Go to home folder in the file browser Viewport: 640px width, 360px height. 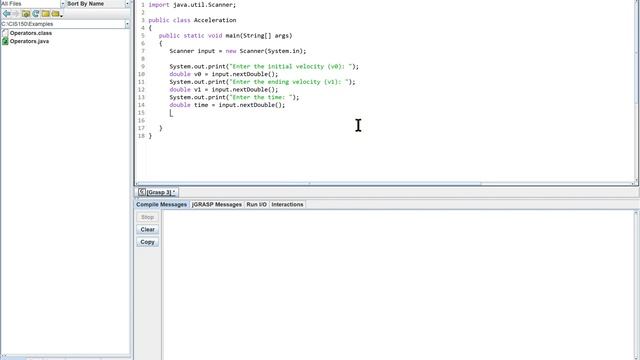click(26, 14)
